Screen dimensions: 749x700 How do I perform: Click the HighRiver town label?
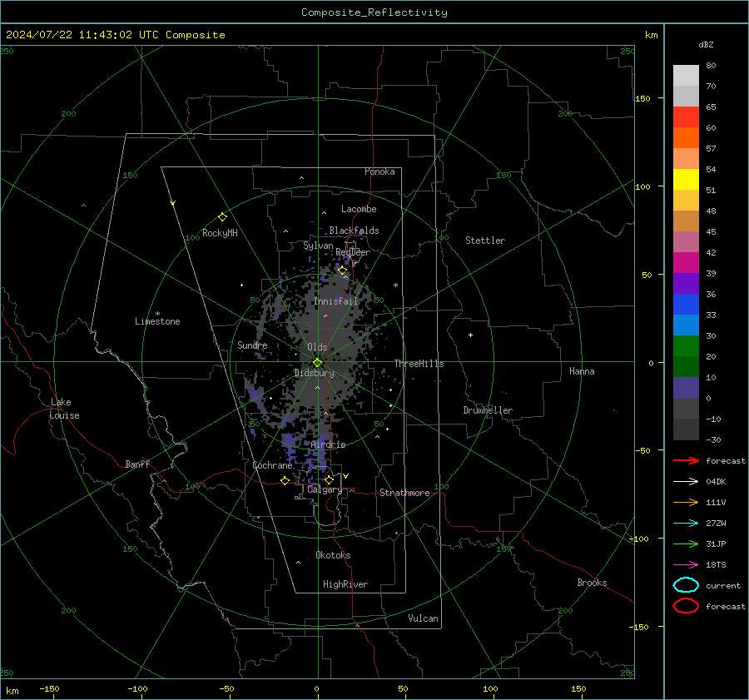345,584
